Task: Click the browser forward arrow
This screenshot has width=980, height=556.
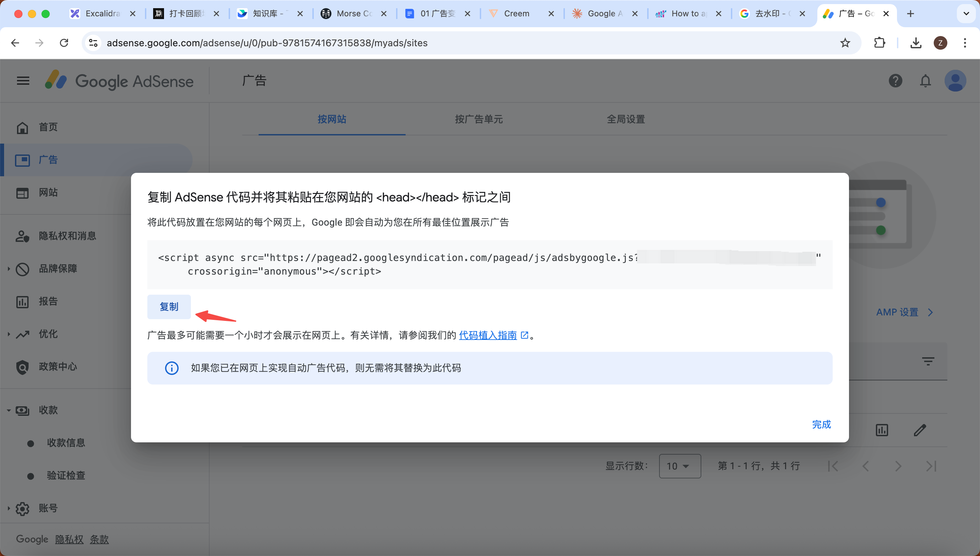Action: (39, 43)
